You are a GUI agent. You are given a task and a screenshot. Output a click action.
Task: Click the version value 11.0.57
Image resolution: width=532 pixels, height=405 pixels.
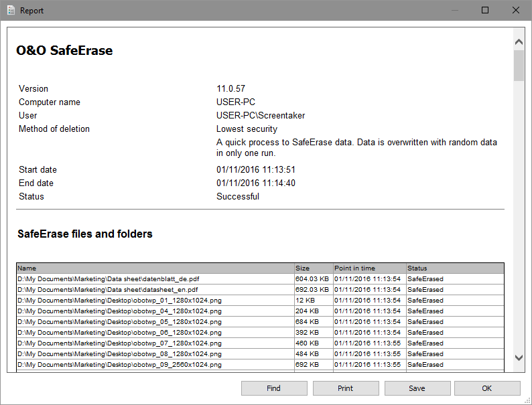point(230,89)
